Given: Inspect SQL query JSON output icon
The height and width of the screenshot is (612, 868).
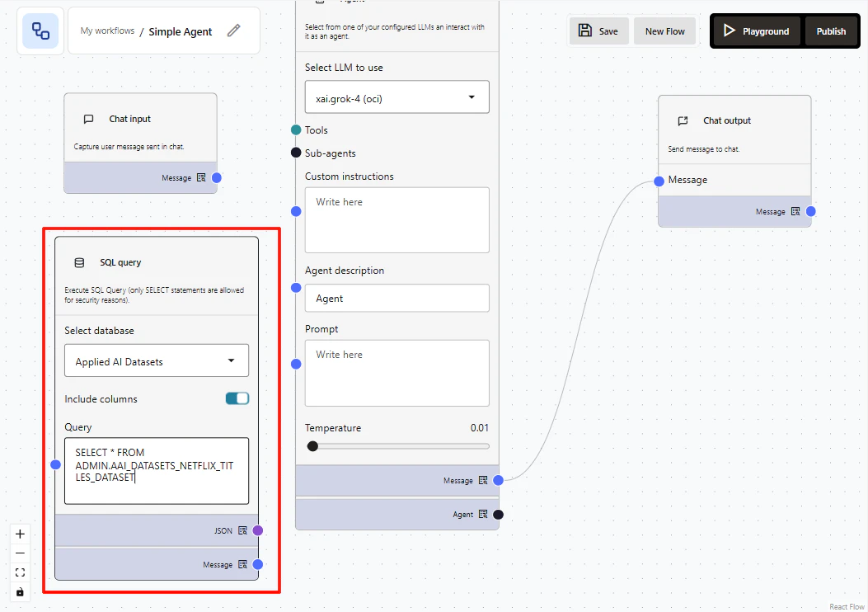Looking at the screenshot, I should tap(242, 530).
